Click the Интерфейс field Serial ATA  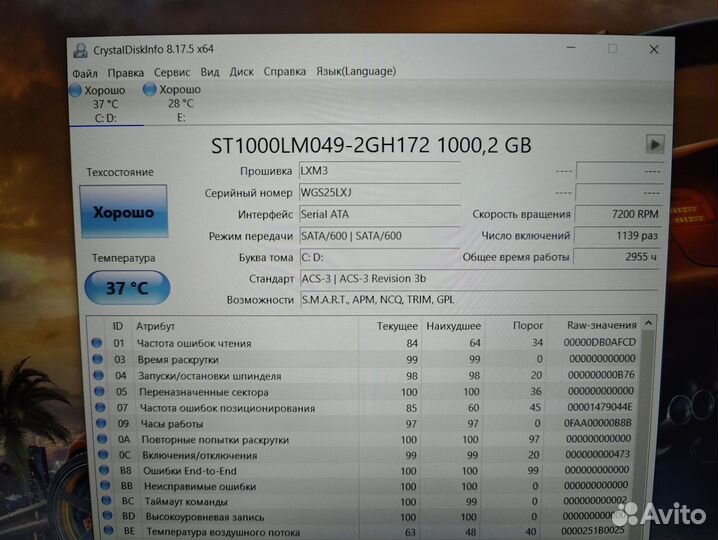[x=380, y=214]
